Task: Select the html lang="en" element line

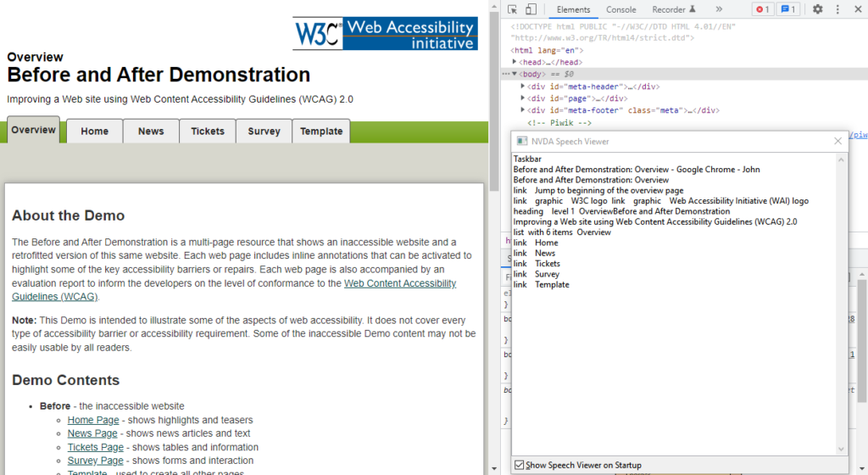Action: click(x=547, y=50)
